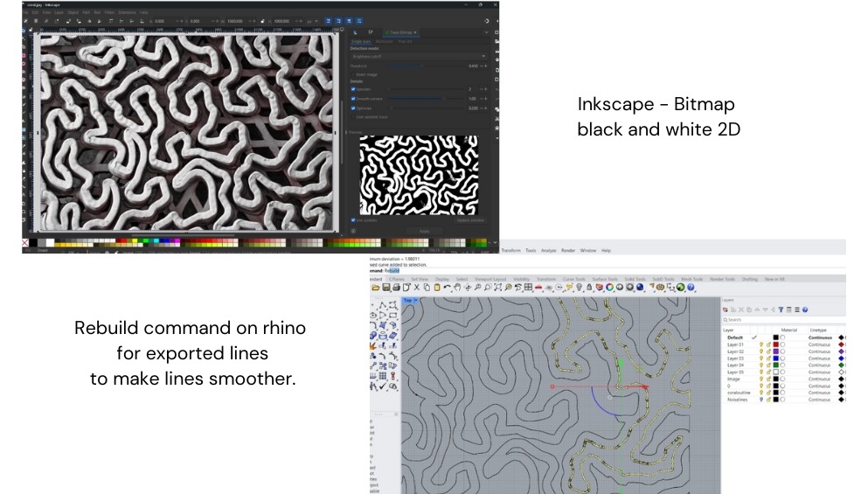Viewport: 868px width, 494px height.
Task: Select the Pan hand tool in Rhino
Action: 459,287
